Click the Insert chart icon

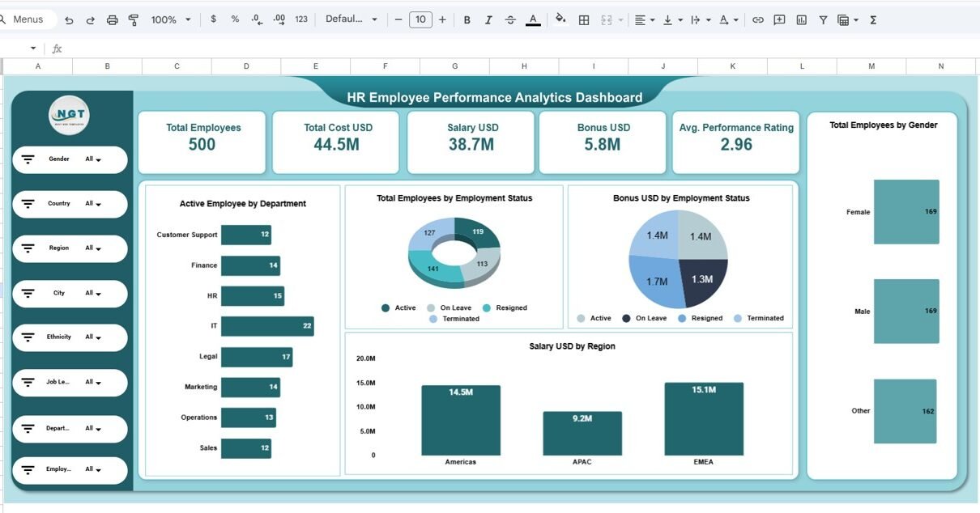click(x=801, y=19)
